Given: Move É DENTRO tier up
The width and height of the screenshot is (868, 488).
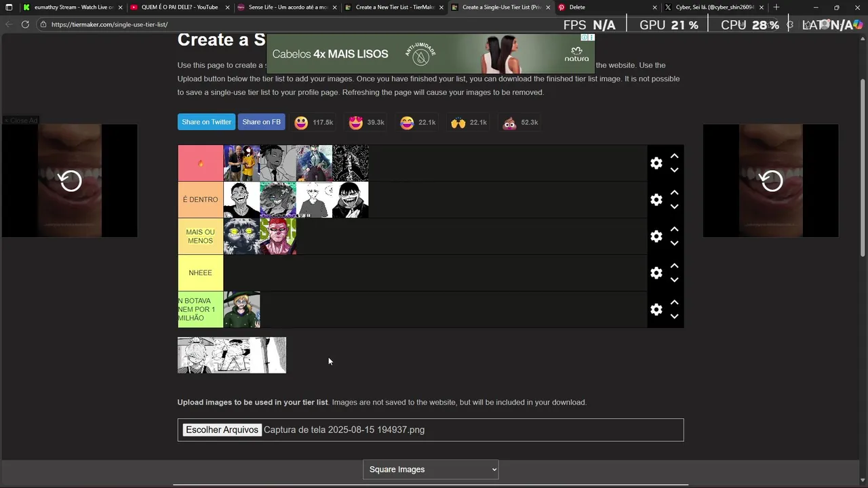Looking at the screenshot, I should coord(674,192).
